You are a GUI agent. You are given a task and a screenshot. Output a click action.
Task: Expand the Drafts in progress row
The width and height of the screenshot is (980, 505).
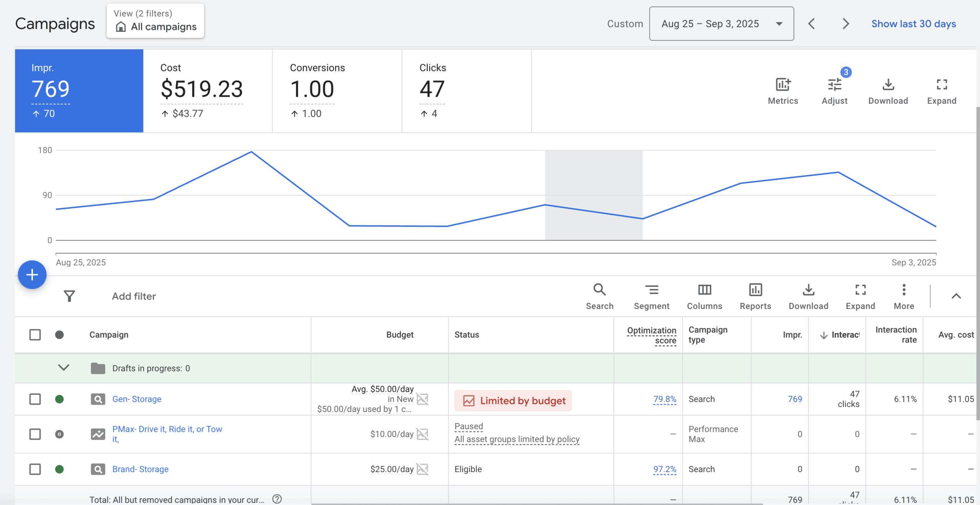[x=64, y=368]
